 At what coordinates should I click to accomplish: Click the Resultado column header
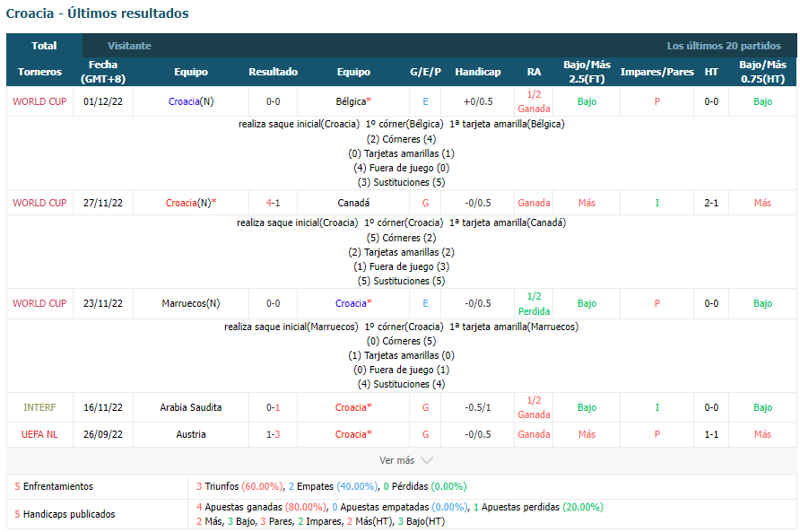[x=273, y=72]
